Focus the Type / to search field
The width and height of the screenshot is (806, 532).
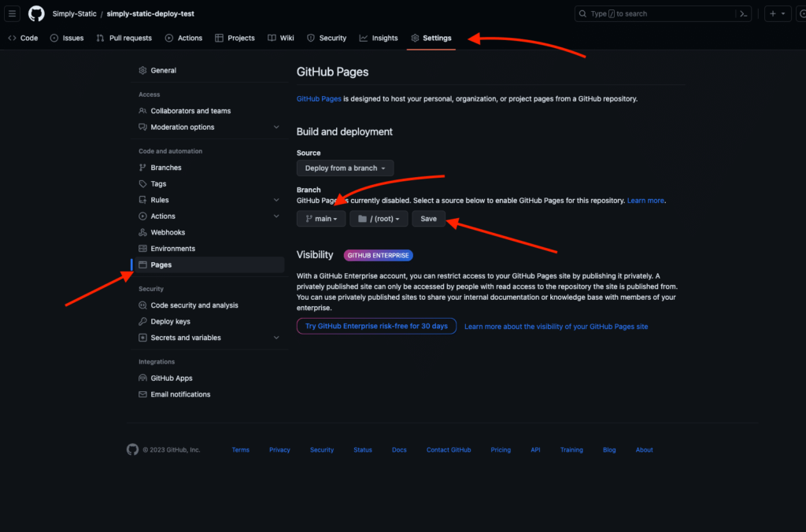(663, 14)
